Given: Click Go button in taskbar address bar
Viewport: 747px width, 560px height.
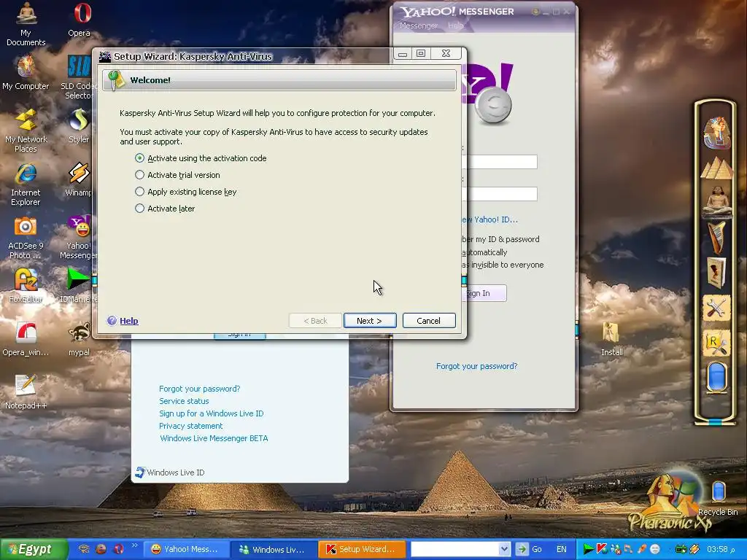Looking at the screenshot, I should pos(530,549).
